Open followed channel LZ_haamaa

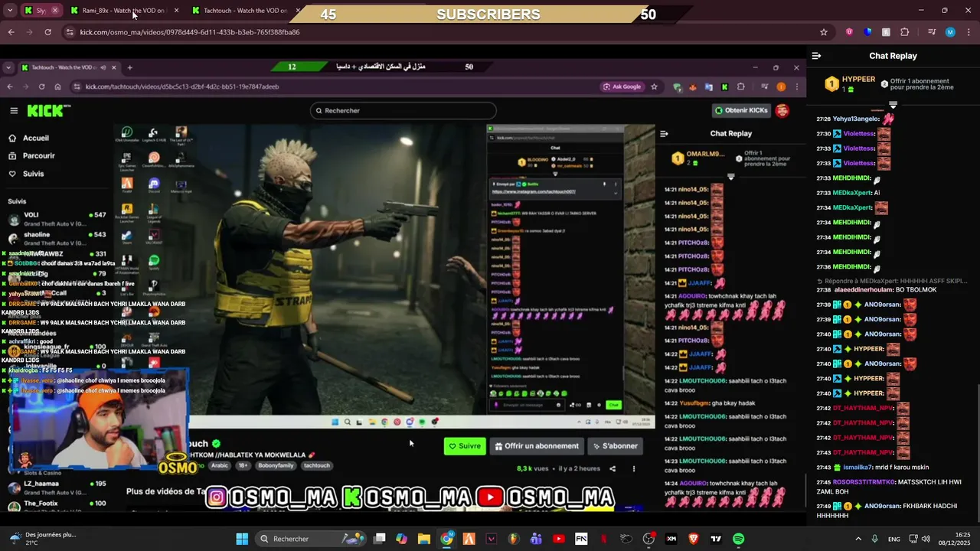click(x=57, y=487)
